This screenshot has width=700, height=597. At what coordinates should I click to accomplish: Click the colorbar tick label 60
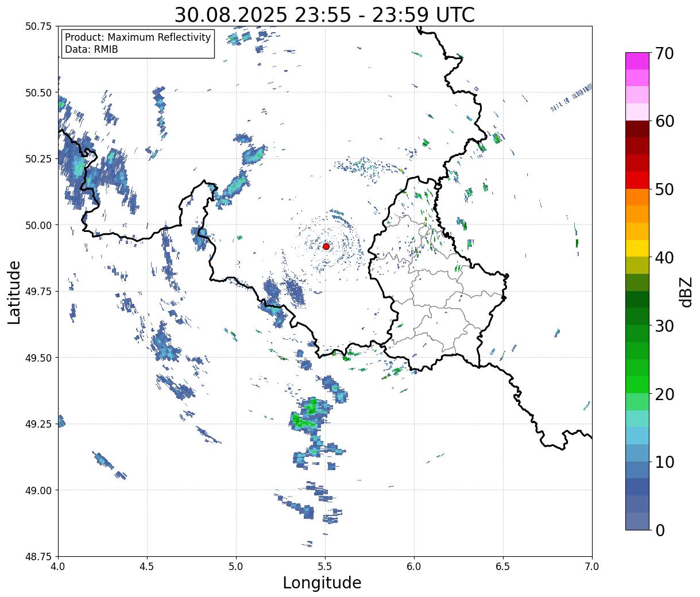pos(664,121)
